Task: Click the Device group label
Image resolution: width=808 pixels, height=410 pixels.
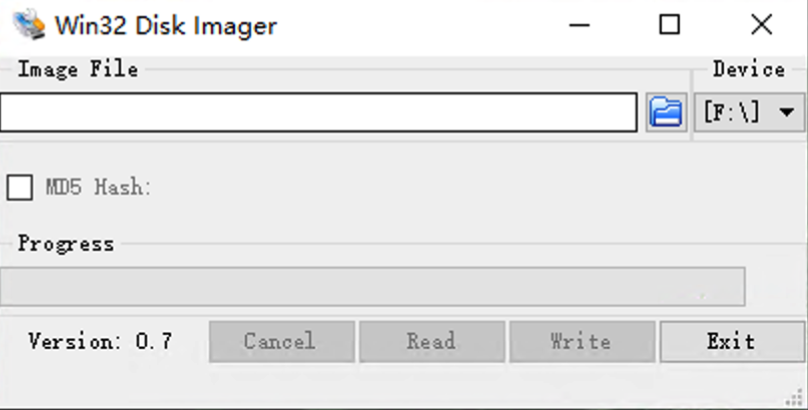Action: pyautogui.click(x=748, y=70)
